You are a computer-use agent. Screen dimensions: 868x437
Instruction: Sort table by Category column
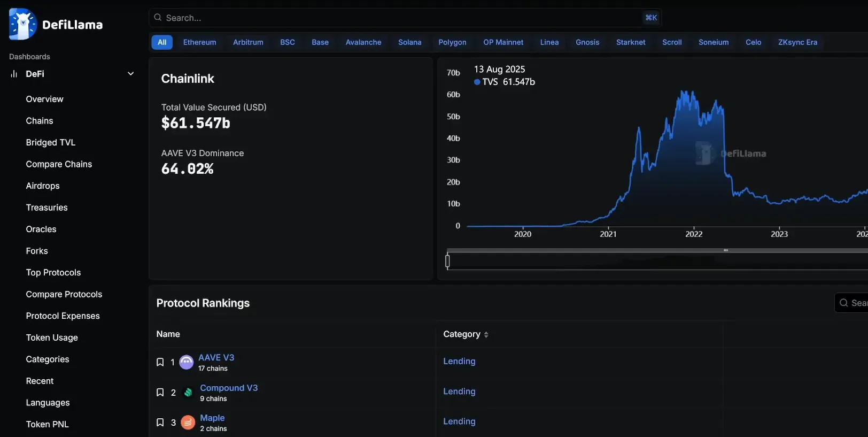coord(466,334)
